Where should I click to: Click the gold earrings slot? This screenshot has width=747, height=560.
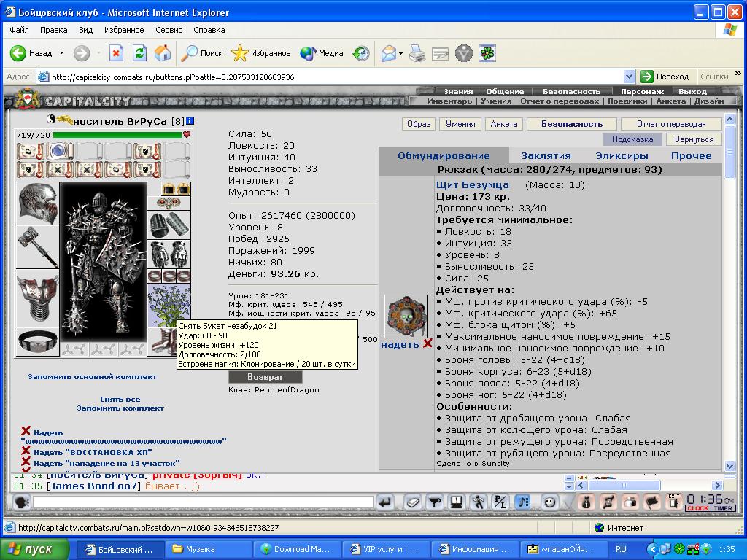[x=176, y=189]
